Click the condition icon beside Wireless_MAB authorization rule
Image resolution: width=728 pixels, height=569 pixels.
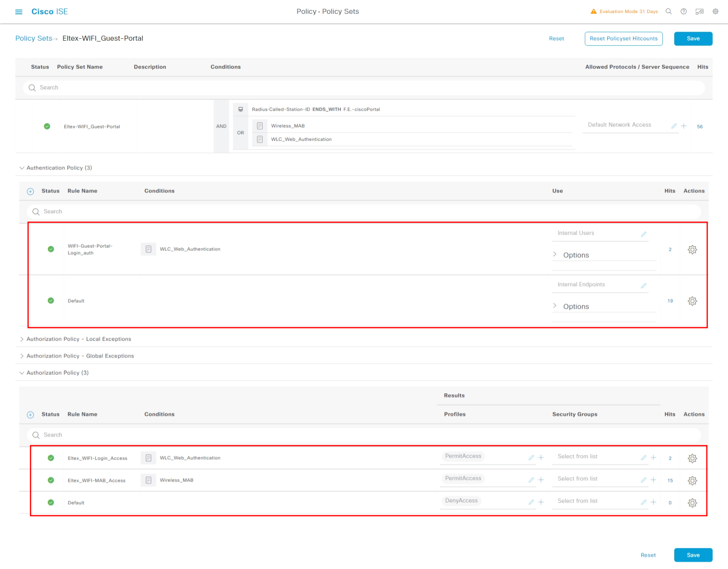(149, 480)
